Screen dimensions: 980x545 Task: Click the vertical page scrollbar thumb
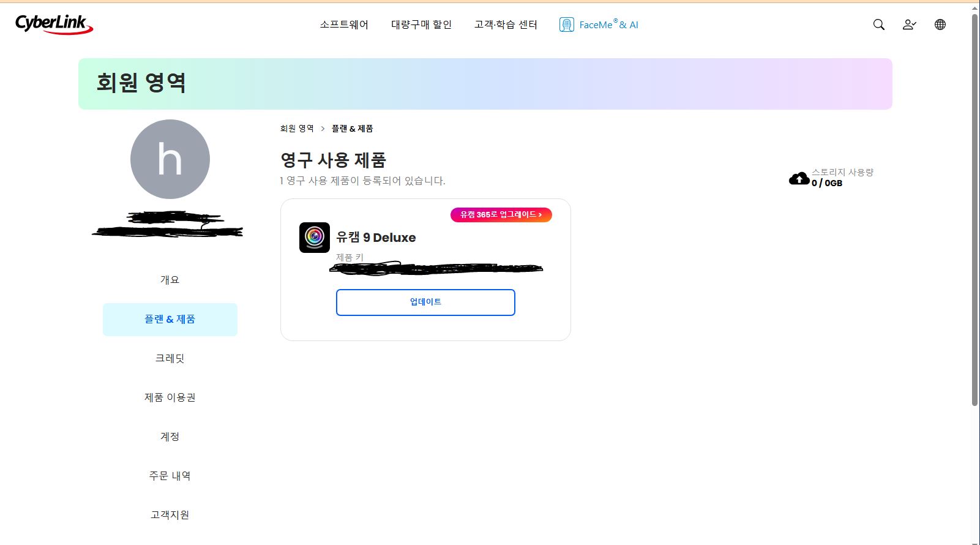click(974, 209)
